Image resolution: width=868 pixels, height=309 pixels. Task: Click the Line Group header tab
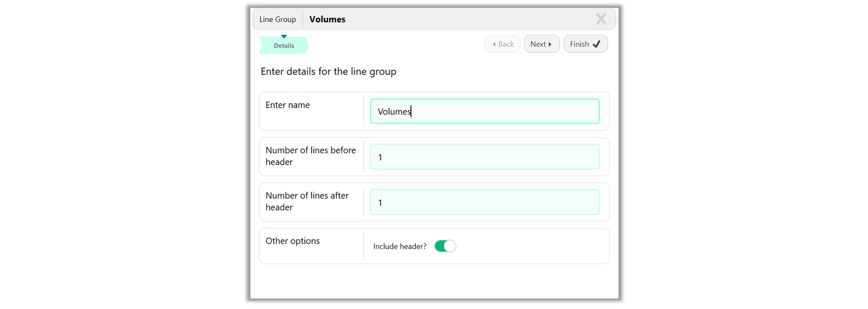tap(278, 19)
